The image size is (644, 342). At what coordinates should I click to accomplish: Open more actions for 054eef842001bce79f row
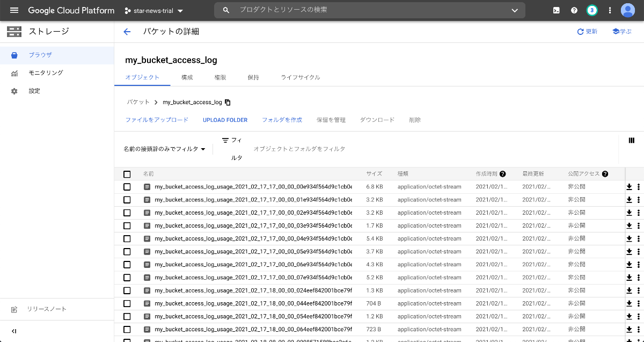pyautogui.click(x=639, y=316)
